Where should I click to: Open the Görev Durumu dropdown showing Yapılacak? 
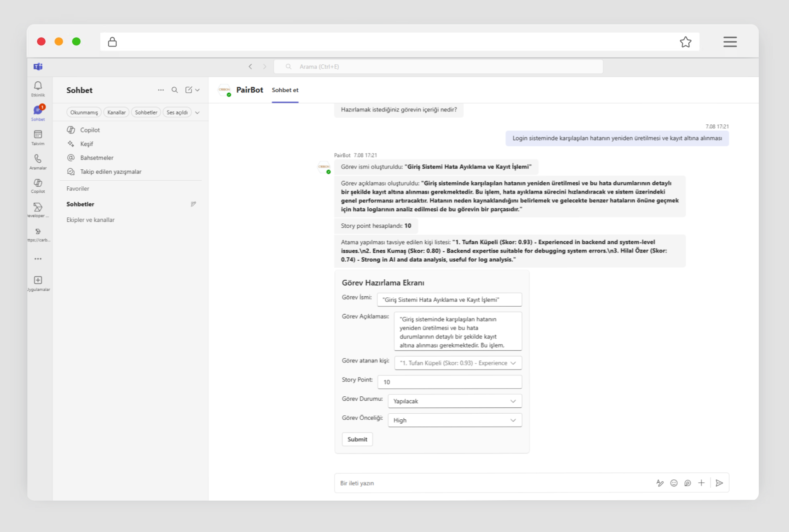454,401
